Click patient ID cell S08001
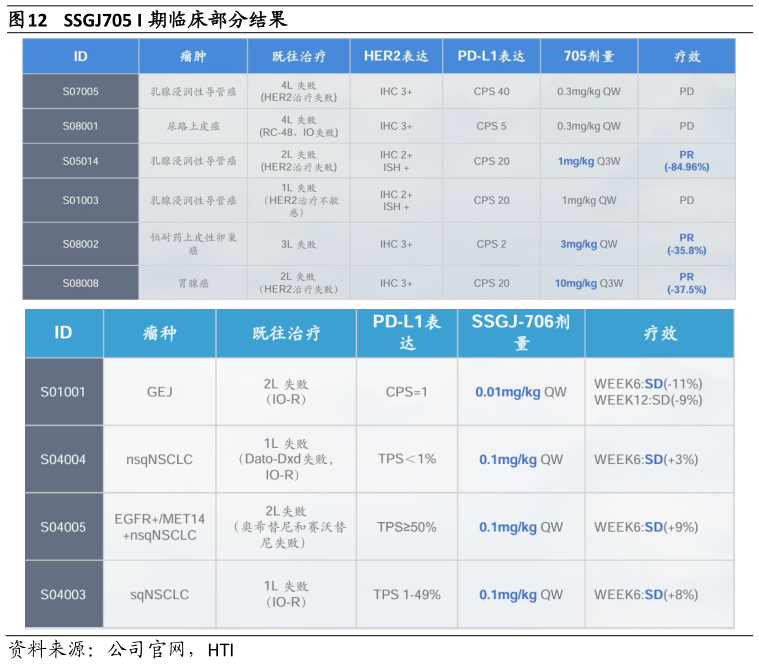 pos(80,126)
